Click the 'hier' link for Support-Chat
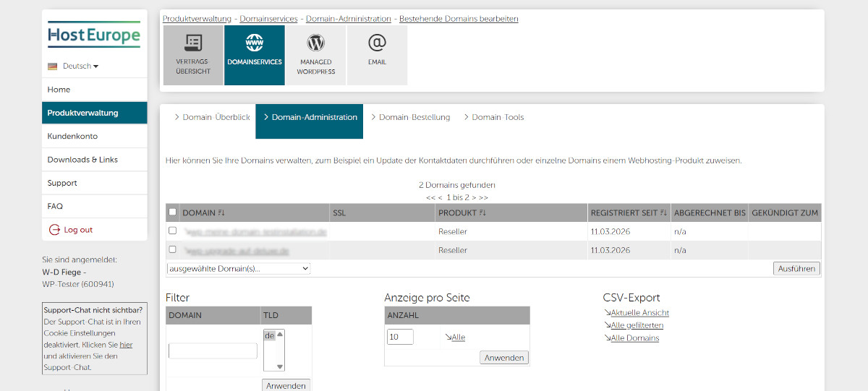Screen dimensions: 868x391 (x=126, y=345)
